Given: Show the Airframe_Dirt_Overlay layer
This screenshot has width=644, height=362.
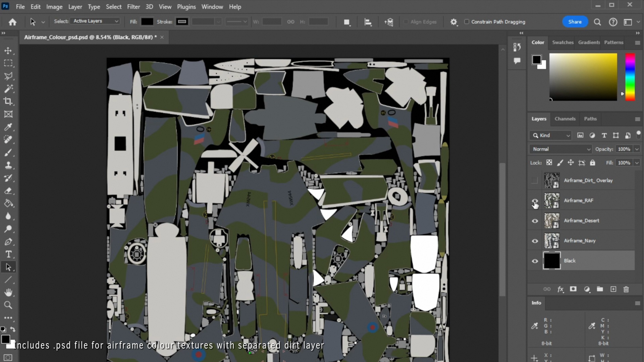Looking at the screenshot, I should 535,181.
